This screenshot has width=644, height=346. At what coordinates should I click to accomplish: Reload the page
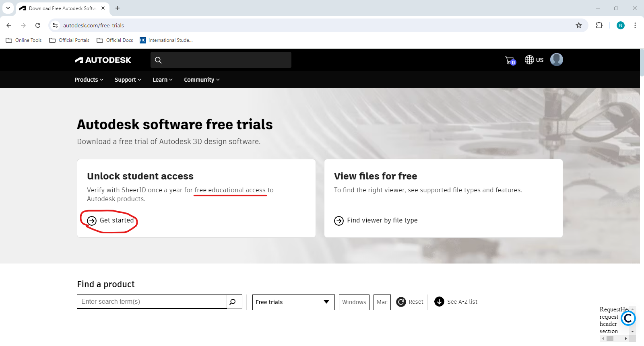(x=38, y=25)
